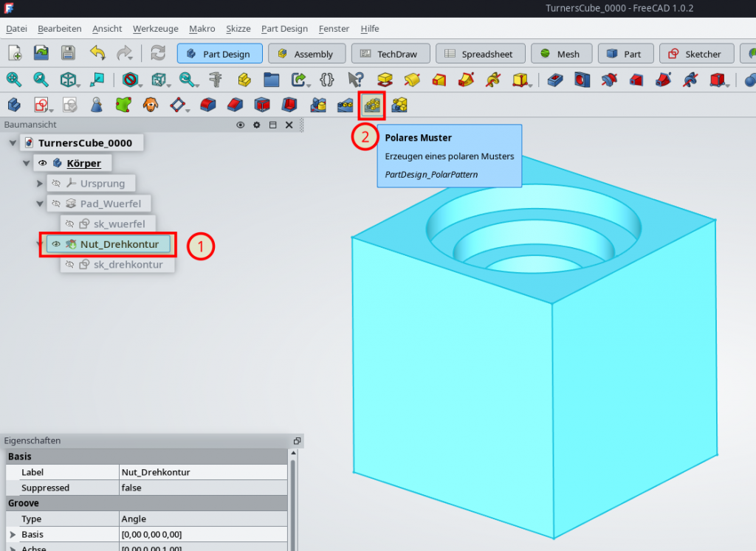Switch to the Sketcher workbench
Screen dimensions: 756x551
coord(695,54)
